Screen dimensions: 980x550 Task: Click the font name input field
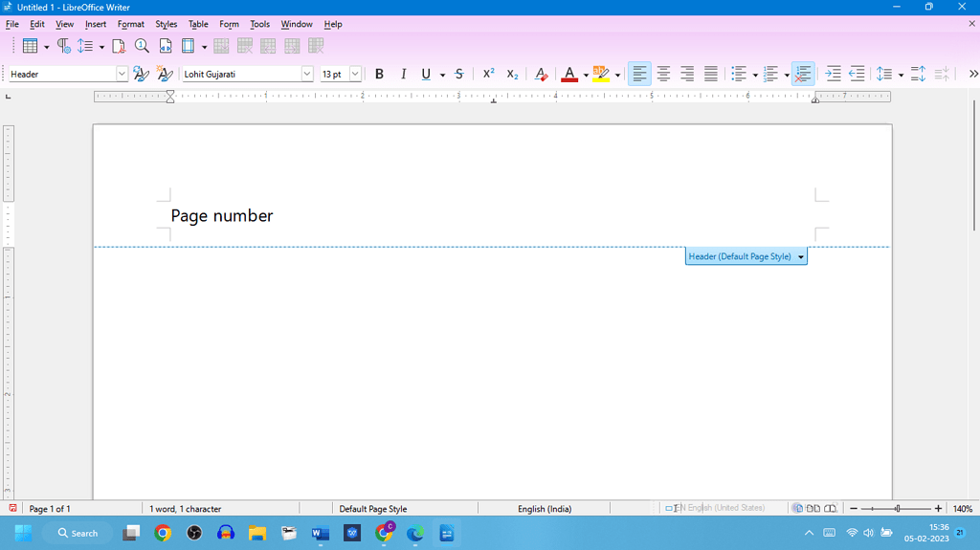(x=240, y=74)
